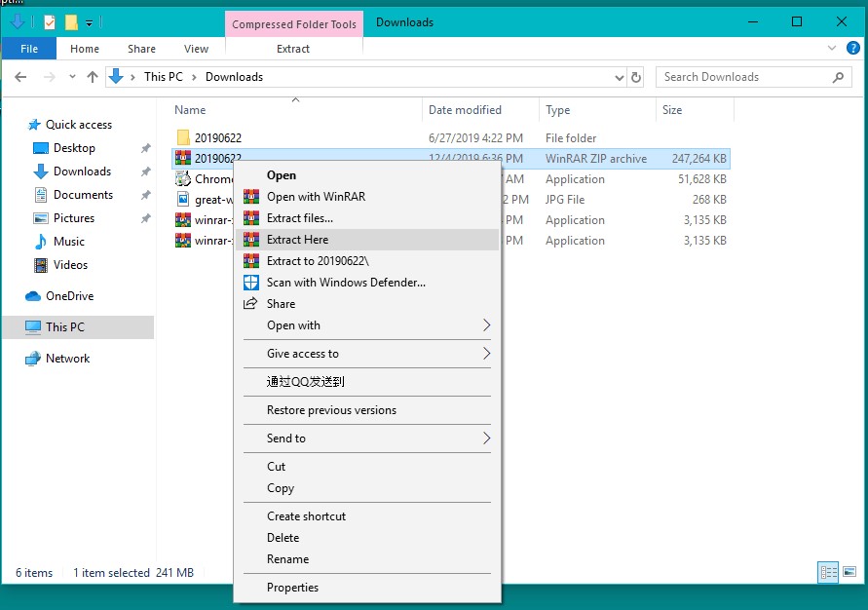
Task: Open the File ribbon tab
Action: [29, 49]
